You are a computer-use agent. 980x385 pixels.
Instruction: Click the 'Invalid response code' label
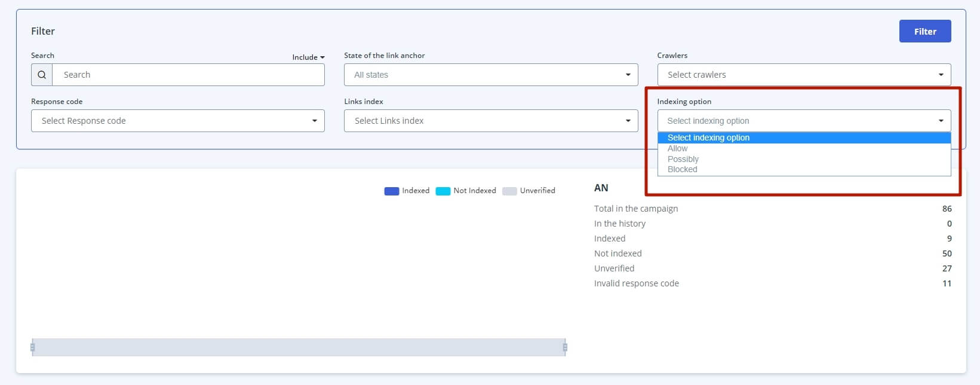637,283
